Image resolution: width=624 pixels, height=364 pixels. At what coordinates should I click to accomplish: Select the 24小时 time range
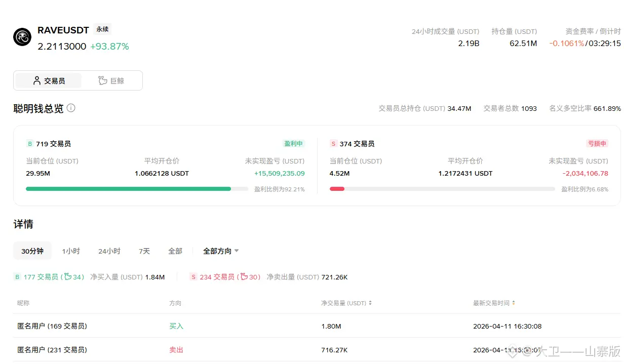pos(109,251)
